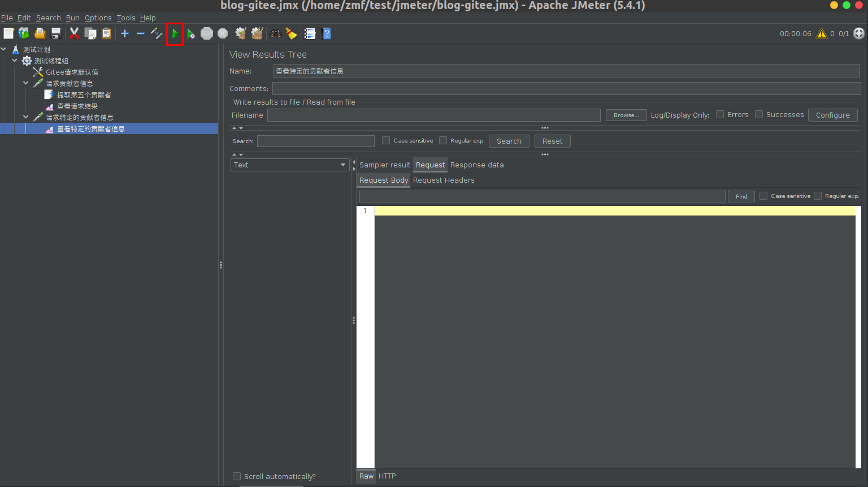Open the Templates toolbar icon
Viewport: 868px width, 487px height.
tap(24, 33)
